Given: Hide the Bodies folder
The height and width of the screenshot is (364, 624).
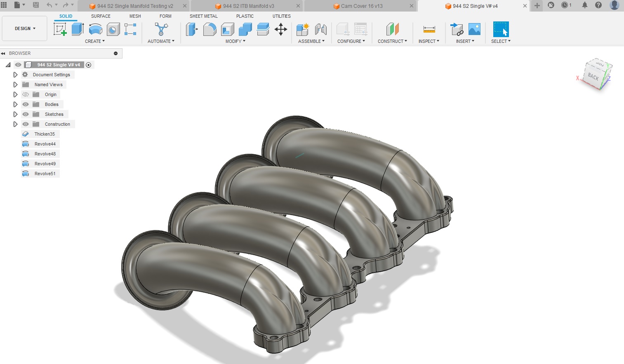Looking at the screenshot, I should click(25, 104).
